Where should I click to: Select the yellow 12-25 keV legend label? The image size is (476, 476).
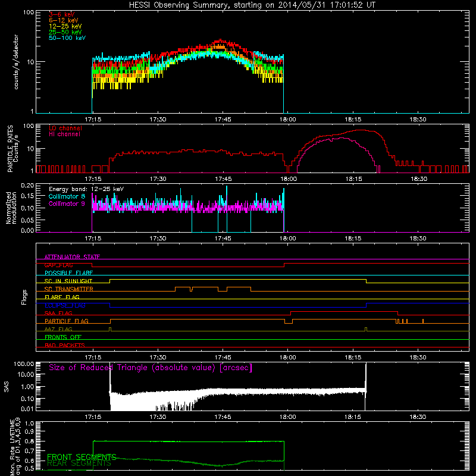(x=65, y=26)
